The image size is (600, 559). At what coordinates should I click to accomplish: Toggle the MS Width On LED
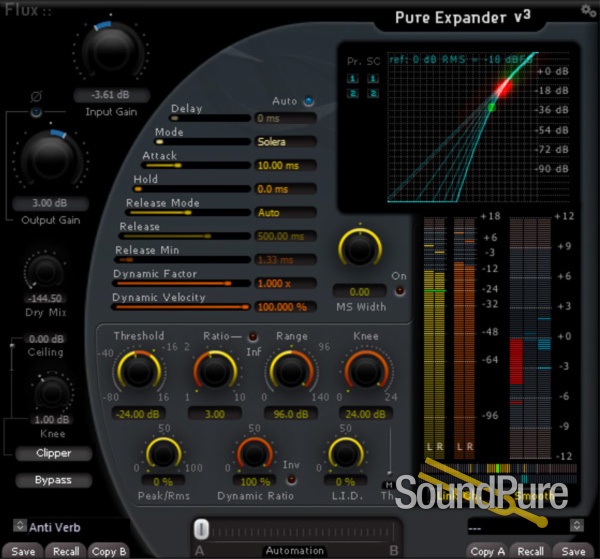pyautogui.click(x=399, y=291)
